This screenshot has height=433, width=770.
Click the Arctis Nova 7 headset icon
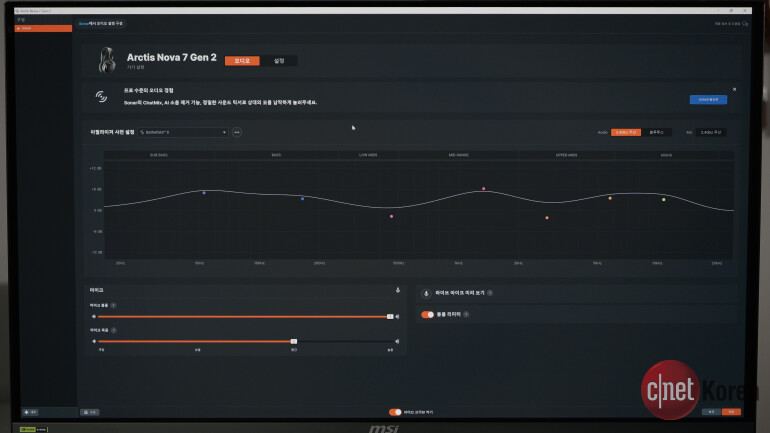106,60
